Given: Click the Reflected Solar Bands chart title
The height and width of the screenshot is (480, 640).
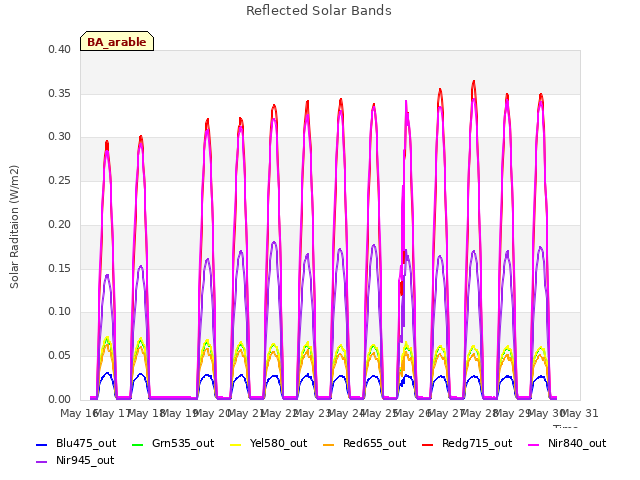Looking at the screenshot, I should click(x=319, y=11).
